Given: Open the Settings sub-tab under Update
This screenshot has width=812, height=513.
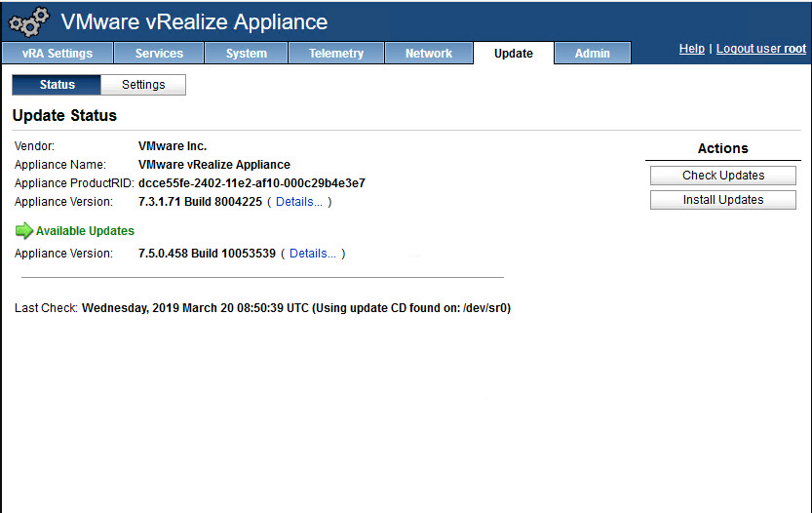Looking at the screenshot, I should point(143,85).
